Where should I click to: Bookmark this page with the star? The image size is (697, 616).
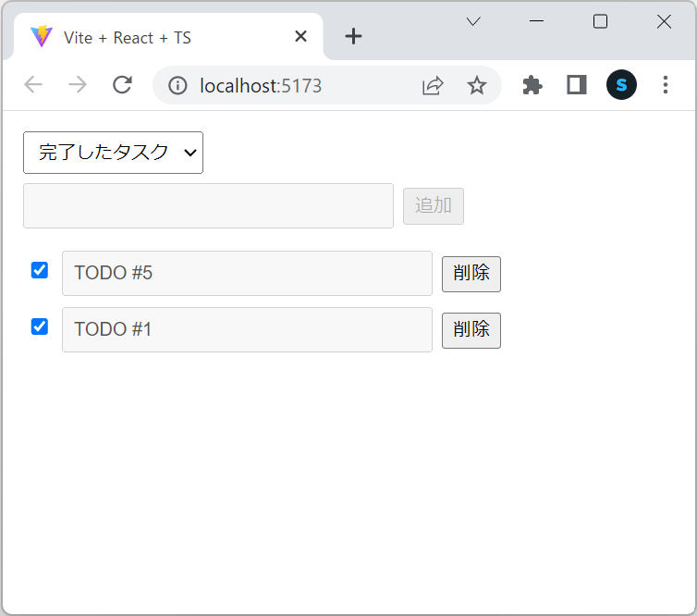[476, 85]
